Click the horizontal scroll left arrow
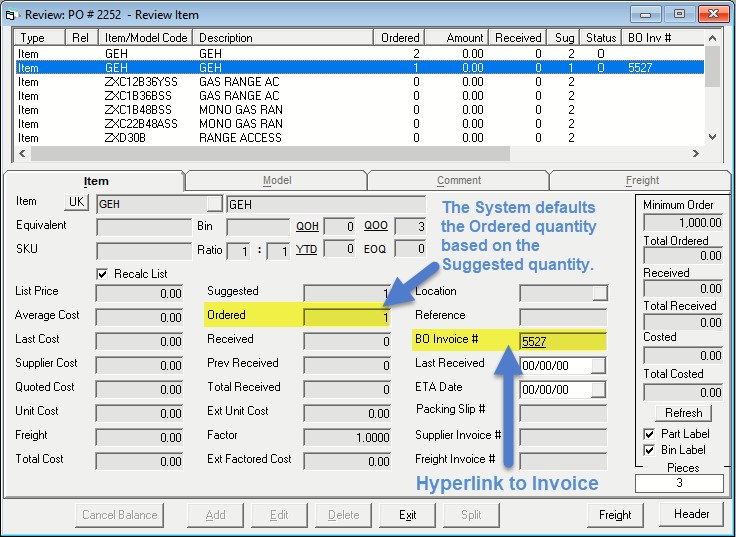The height and width of the screenshot is (537, 736). pyautogui.click(x=22, y=153)
